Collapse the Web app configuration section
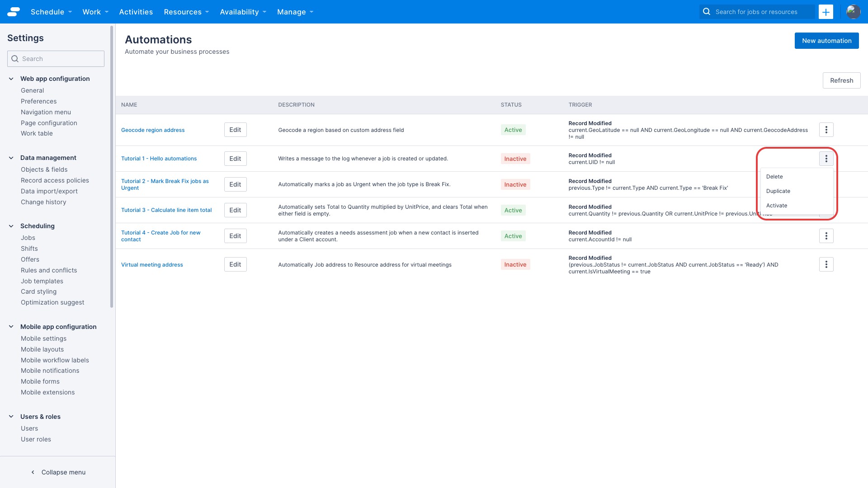 click(x=11, y=79)
